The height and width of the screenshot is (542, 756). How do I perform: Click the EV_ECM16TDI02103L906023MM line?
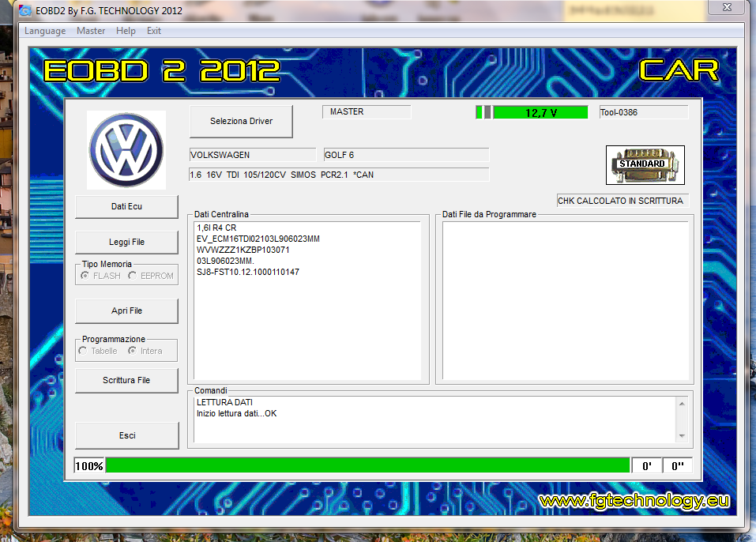(x=258, y=239)
